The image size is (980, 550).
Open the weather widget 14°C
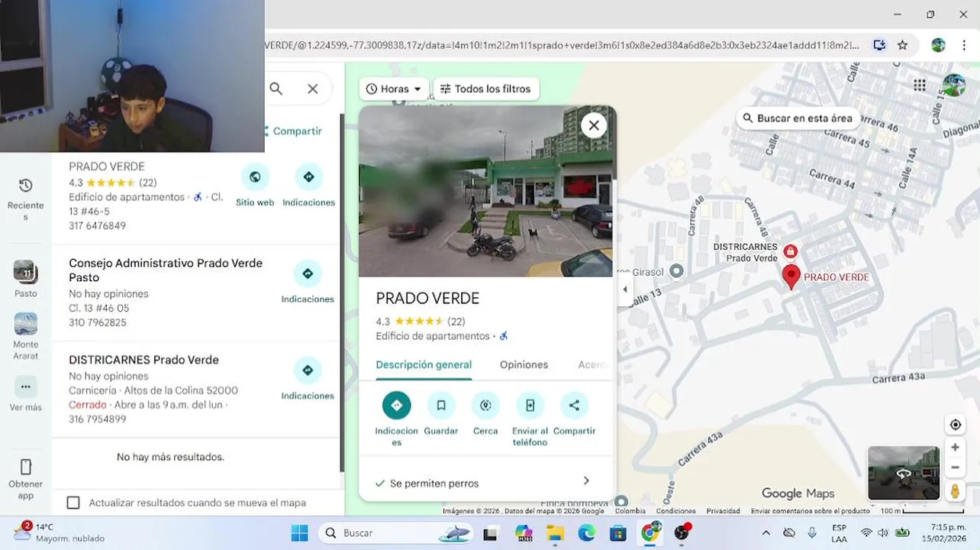pos(60,532)
